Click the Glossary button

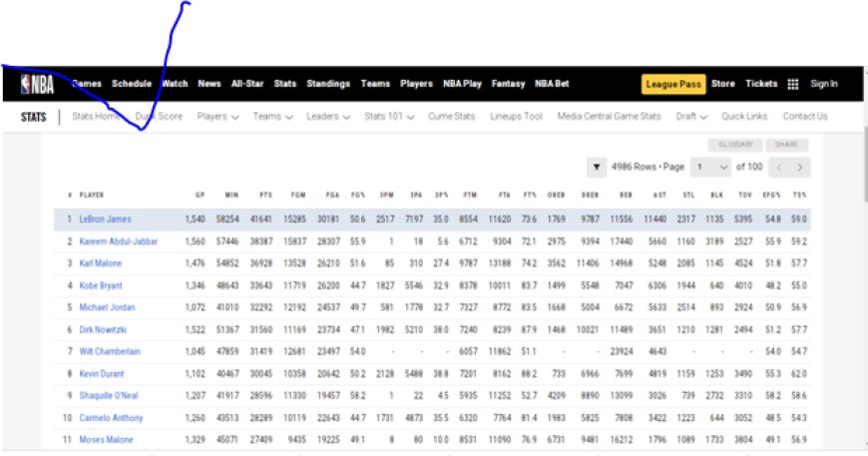point(735,145)
